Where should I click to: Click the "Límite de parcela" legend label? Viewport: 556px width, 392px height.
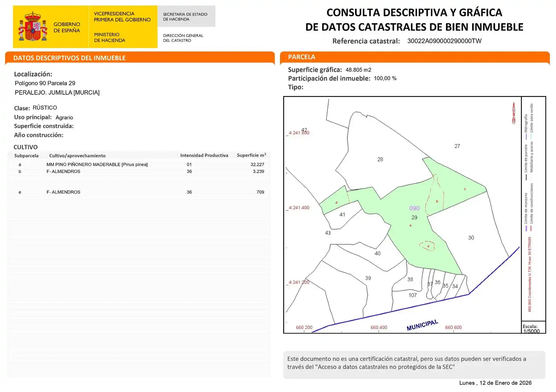(526, 158)
